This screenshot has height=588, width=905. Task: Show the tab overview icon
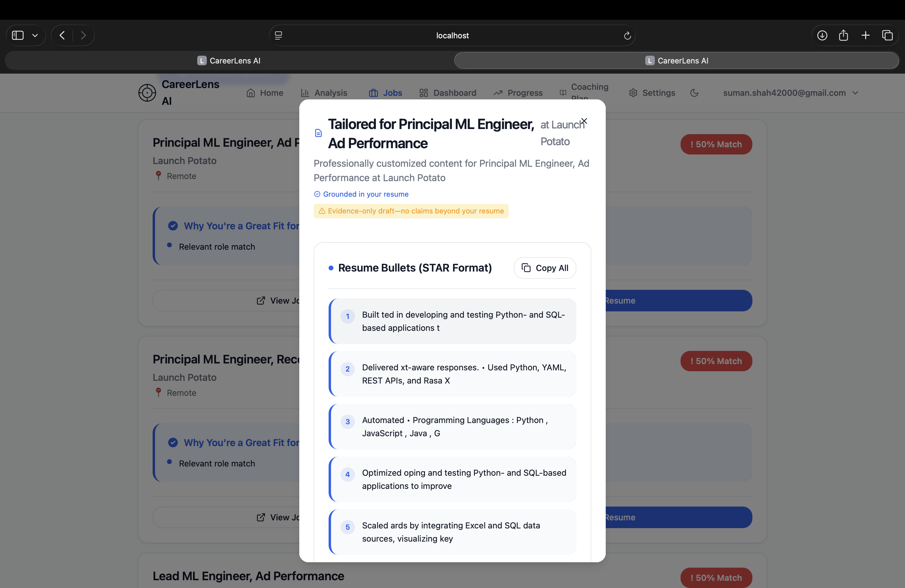[887, 35]
